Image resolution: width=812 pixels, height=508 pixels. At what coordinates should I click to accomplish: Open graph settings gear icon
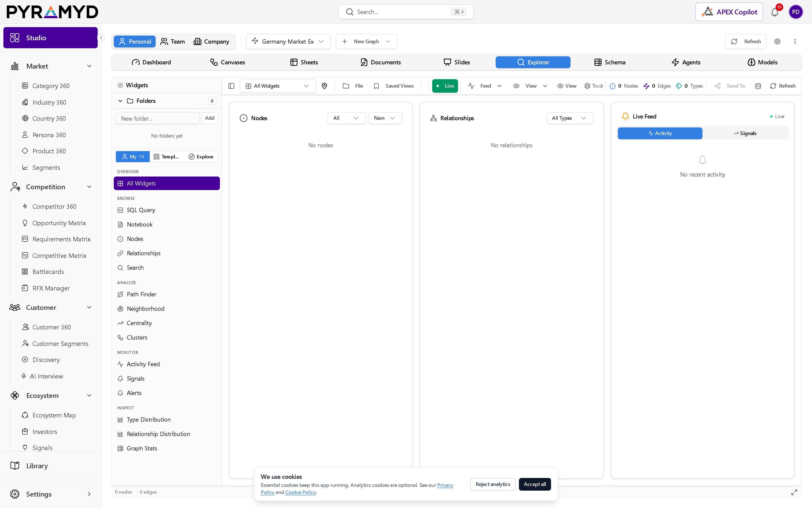point(777,41)
